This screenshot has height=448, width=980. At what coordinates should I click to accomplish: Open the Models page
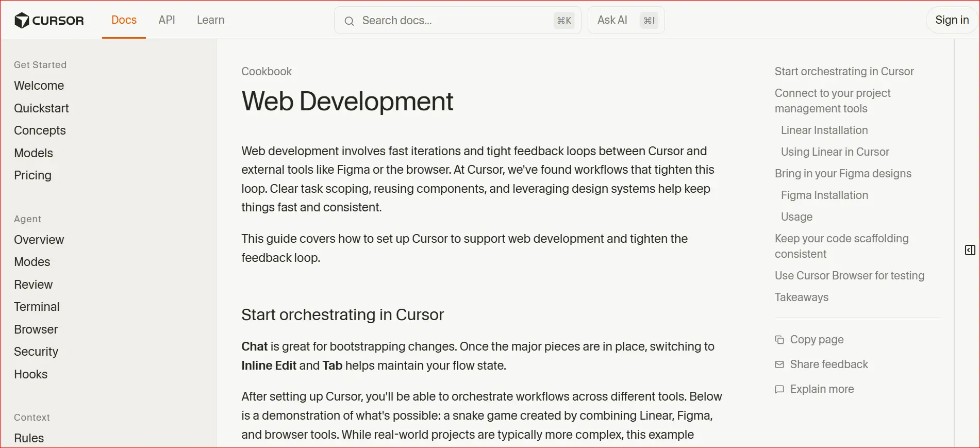34,153
